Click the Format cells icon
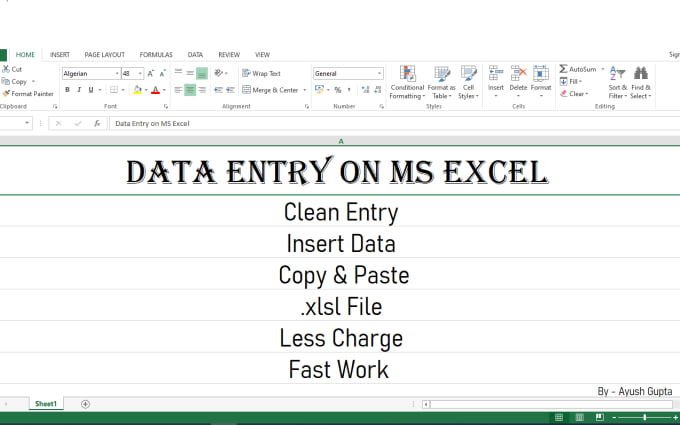 [541, 74]
